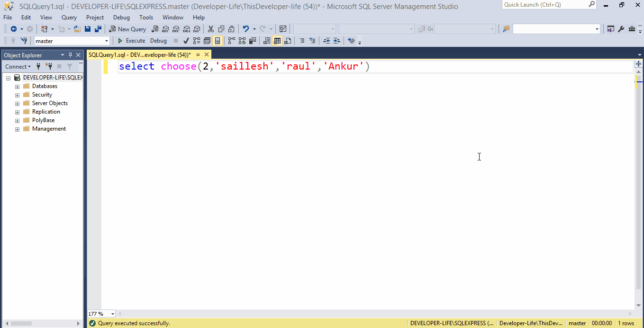
Task: Display Estimated Execution Plan icon
Action: pos(196,41)
